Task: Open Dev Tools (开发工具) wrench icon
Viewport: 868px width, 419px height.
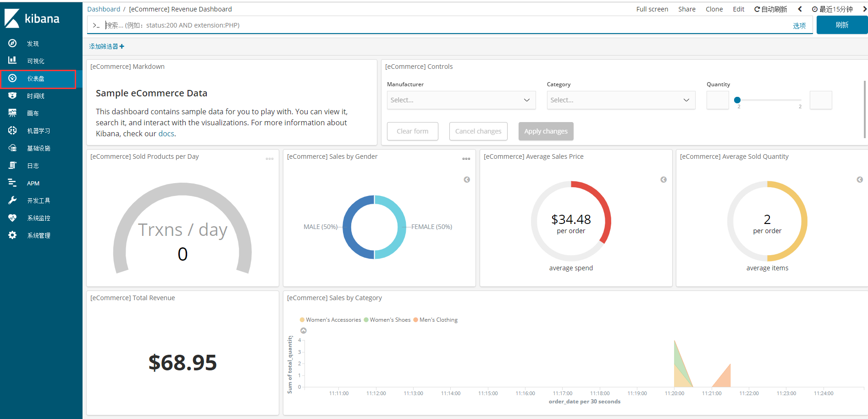Action: point(12,200)
